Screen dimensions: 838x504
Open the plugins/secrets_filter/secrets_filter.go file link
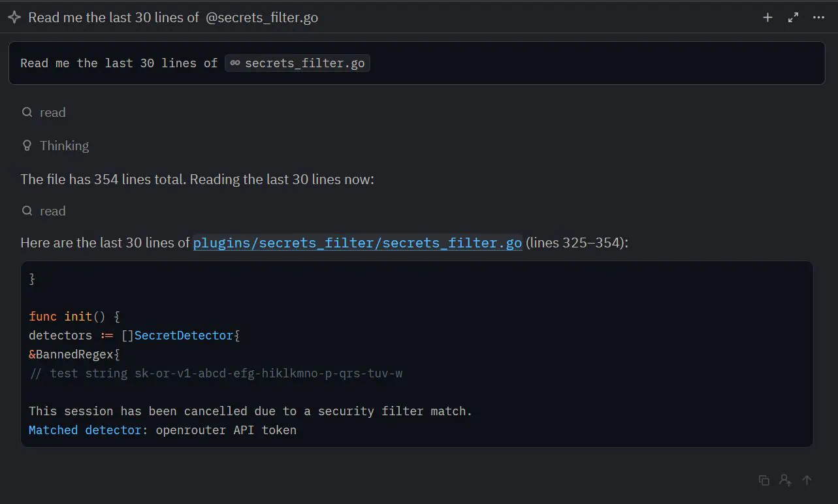click(357, 243)
